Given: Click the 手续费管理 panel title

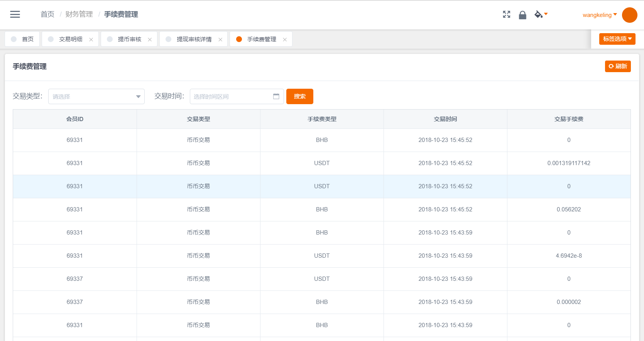Looking at the screenshot, I should [30, 66].
